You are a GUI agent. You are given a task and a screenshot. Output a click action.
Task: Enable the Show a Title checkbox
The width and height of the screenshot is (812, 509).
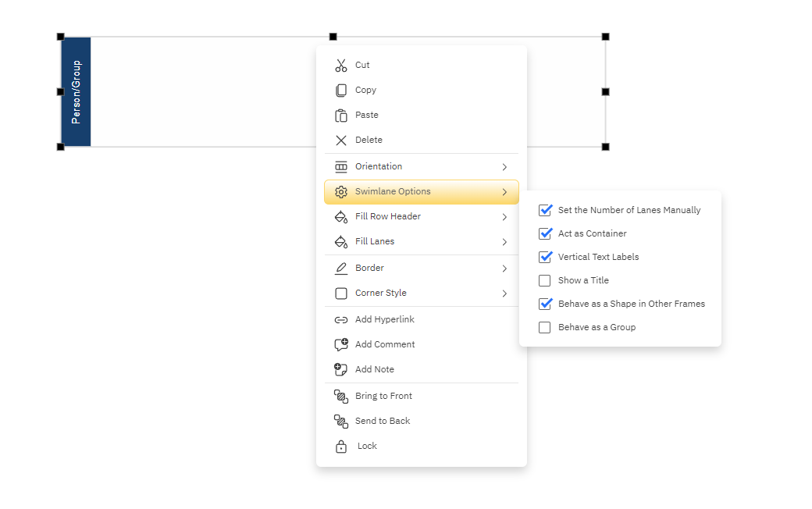pos(545,280)
